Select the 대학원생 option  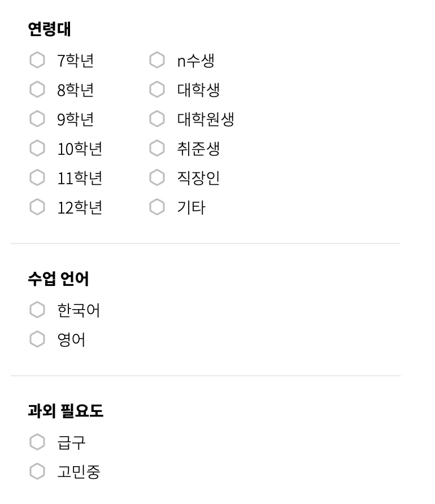tap(157, 119)
